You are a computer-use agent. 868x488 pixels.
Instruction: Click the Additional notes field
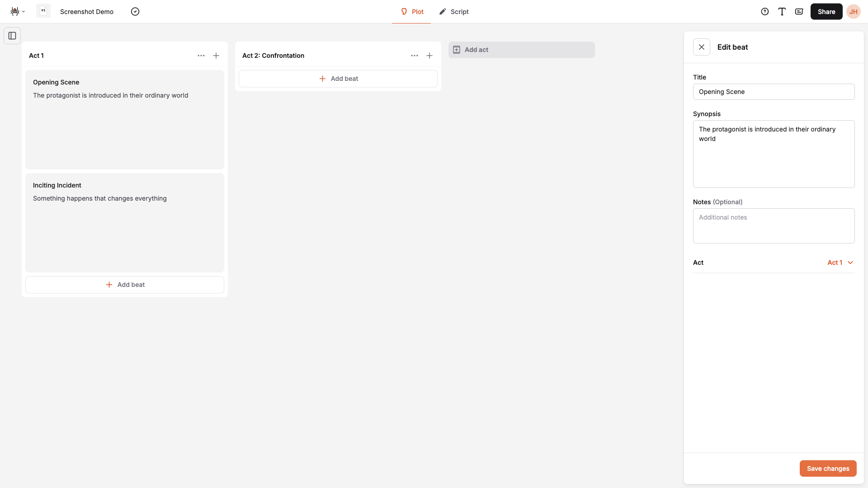[774, 225]
